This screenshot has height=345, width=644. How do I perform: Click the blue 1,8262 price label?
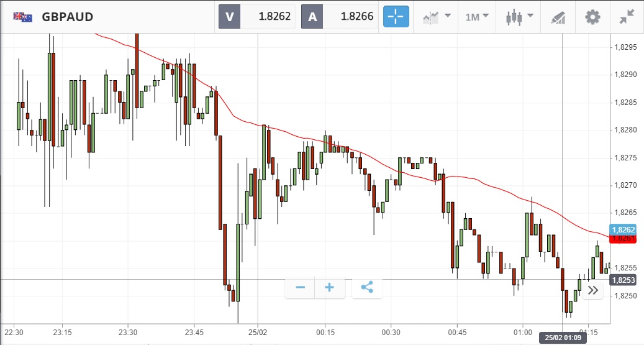click(x=624, y=229)
